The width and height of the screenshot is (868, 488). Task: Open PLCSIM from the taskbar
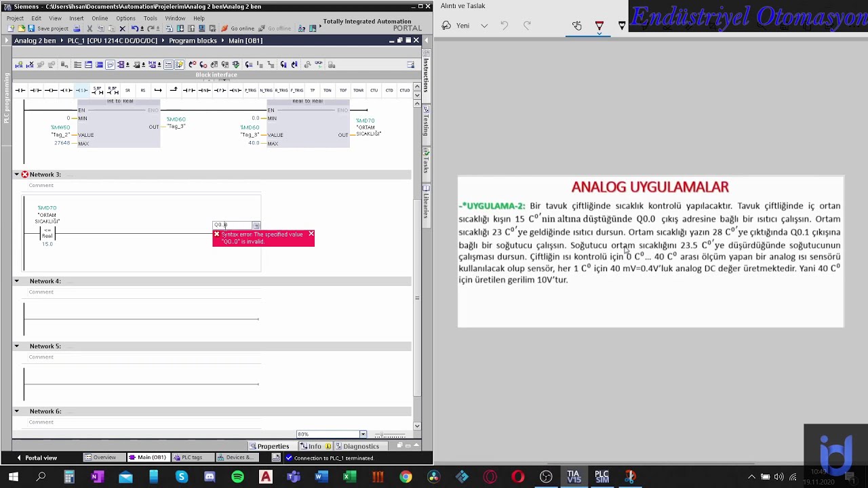(601, 477)
